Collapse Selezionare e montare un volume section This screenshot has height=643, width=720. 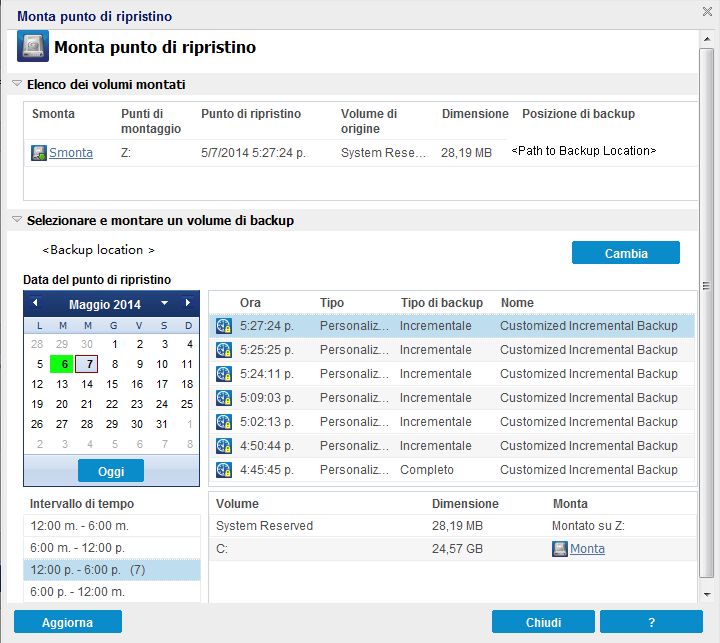point(17,220)
